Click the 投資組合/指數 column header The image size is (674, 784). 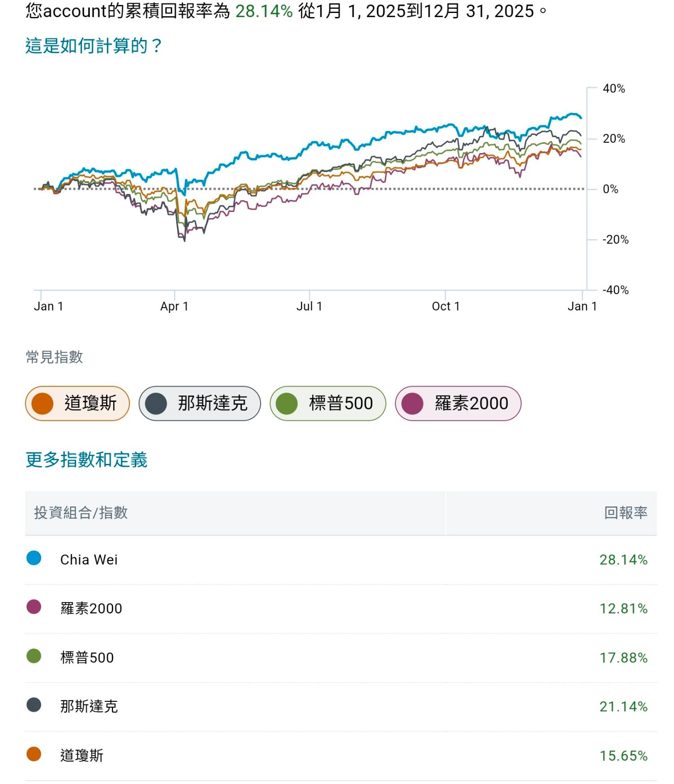click(x=81, y=512)
